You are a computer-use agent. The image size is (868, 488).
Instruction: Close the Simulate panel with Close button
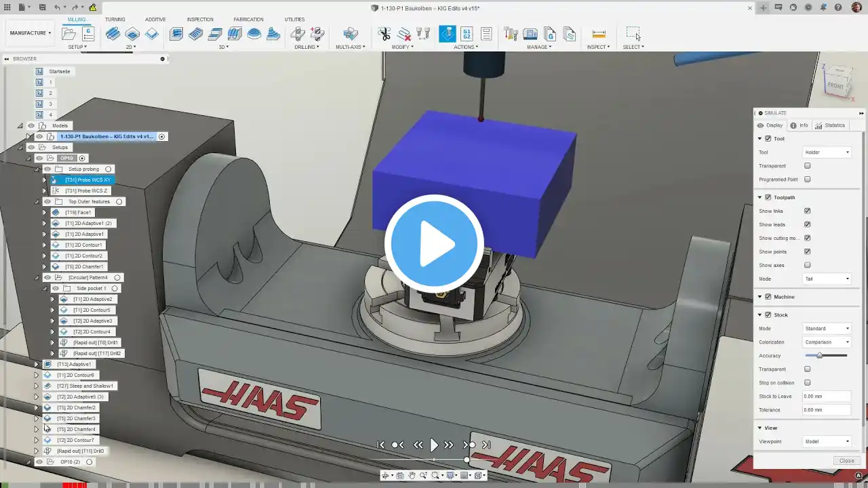(x=846, y=461)
